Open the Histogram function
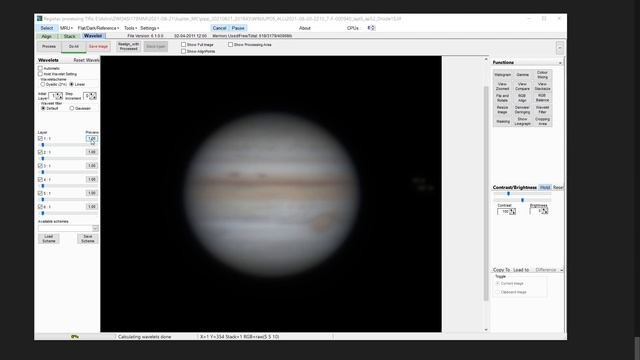Screen dimensions: 640x360 [x=502, y=75]
